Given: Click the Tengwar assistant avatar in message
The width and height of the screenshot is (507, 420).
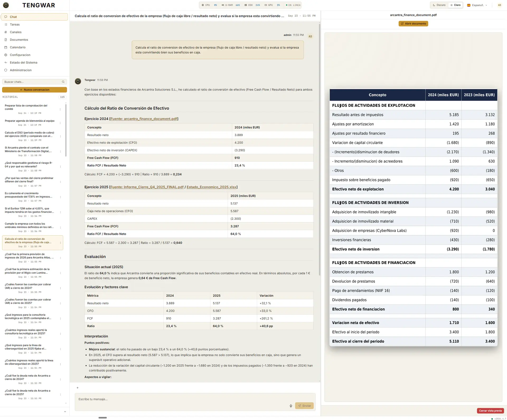Looking at the screenshot, I should (x=78, y=81).
